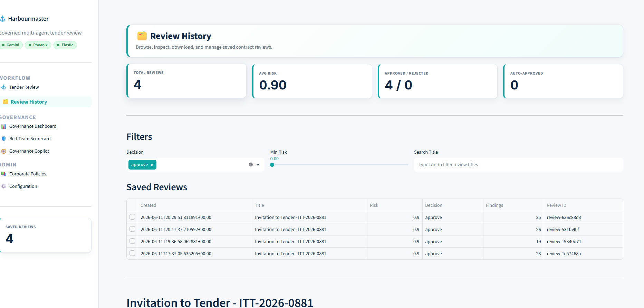This screenshot has width=644, height=308.
Task: Click the Harbourmaster anchor logo icon
Action: pos(3,19)
